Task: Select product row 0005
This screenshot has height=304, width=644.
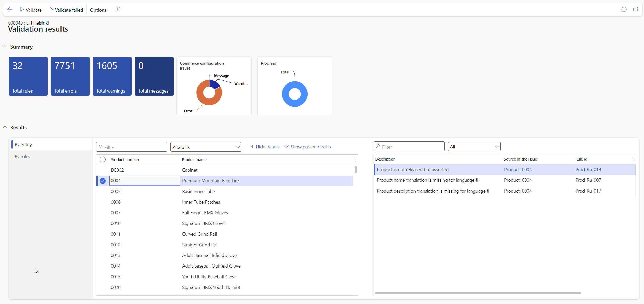Action: 225,191
